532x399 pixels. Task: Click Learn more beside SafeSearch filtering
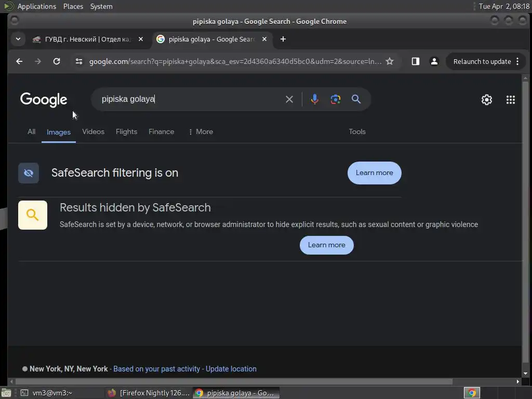click(374, 173)
